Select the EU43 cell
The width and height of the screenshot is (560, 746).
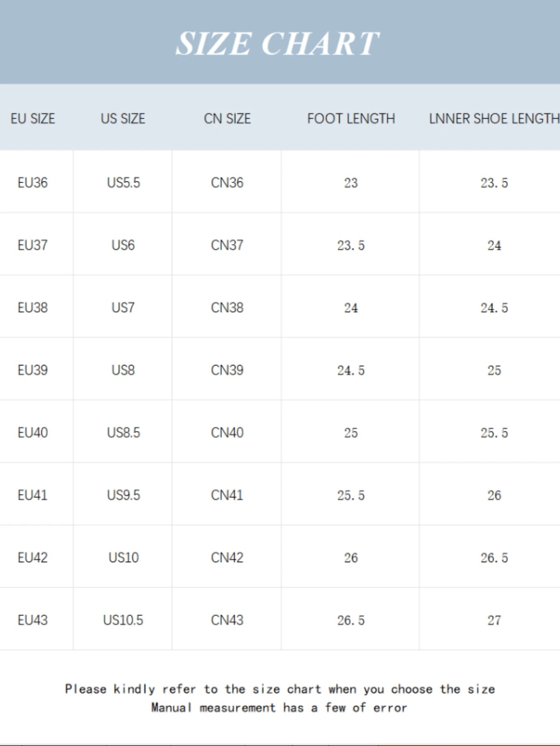click(33, 620)
